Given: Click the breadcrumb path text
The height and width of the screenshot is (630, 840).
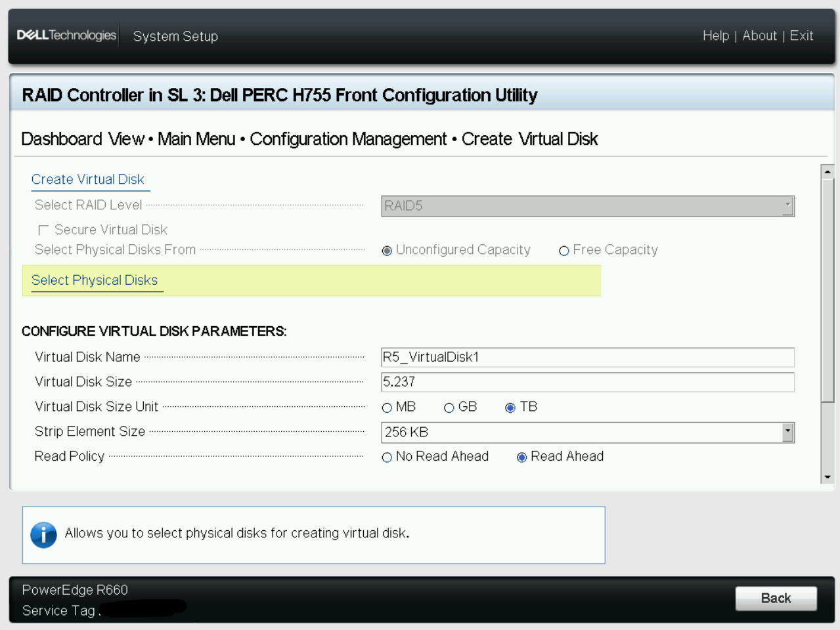Looking at the screenshot, I should [309, 139].
